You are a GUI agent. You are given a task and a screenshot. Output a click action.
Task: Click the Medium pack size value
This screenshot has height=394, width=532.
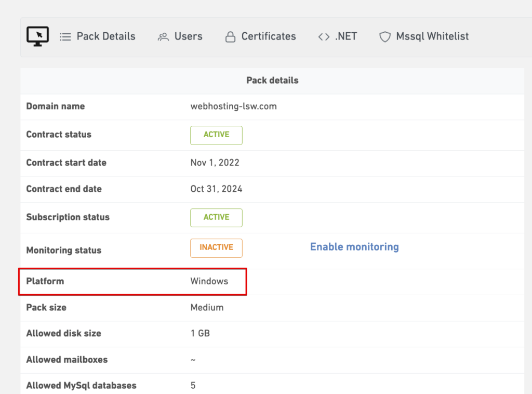tap(207, 308)
